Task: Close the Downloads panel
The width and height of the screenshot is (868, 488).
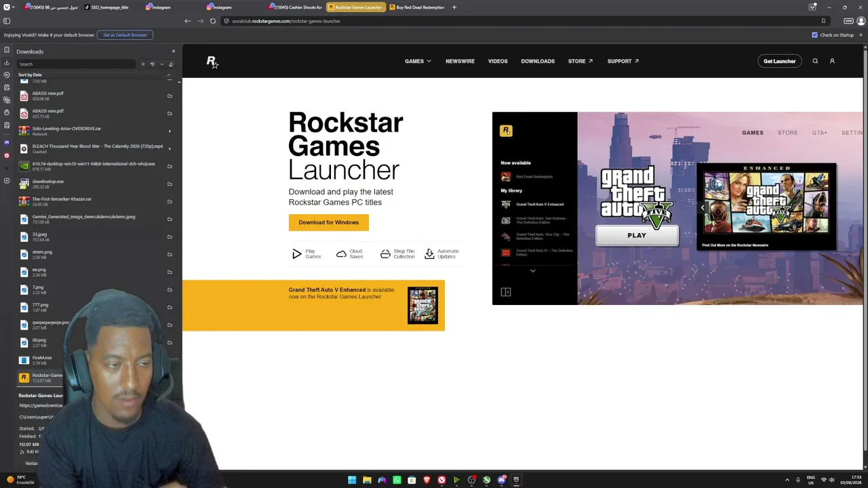Action: click(x=173, y=52)
